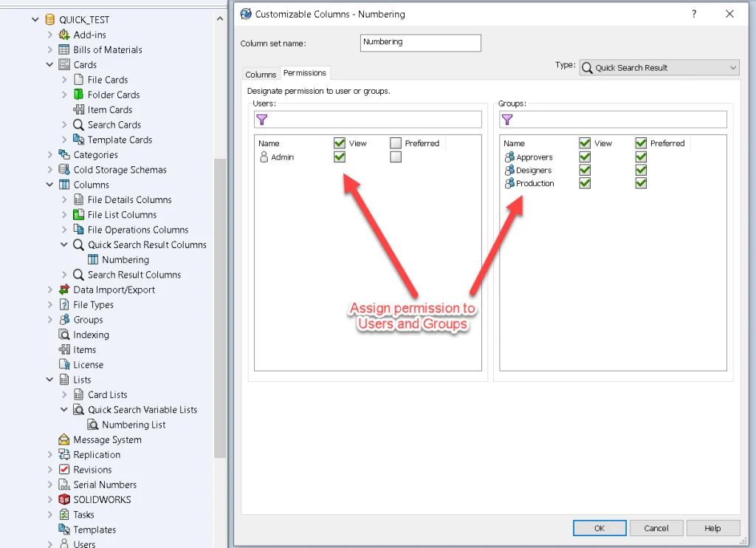
Task: Collapse the Quick Search Variable Lists node
Action: (x=65, y=410)
